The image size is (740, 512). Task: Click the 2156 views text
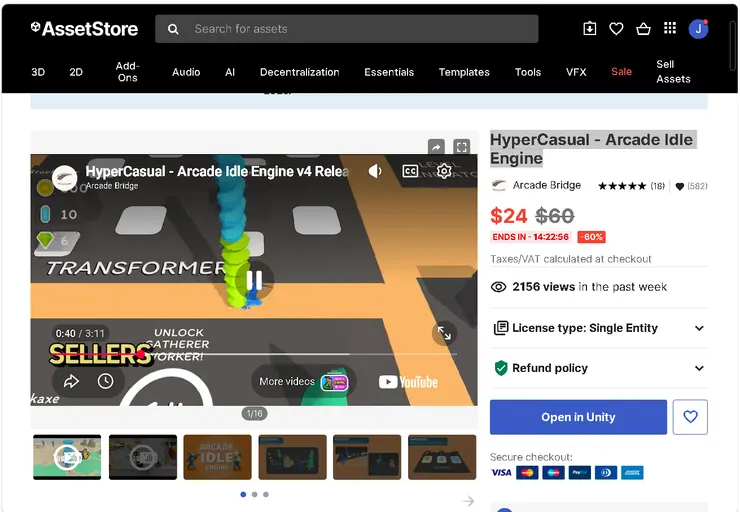[590, 287]
